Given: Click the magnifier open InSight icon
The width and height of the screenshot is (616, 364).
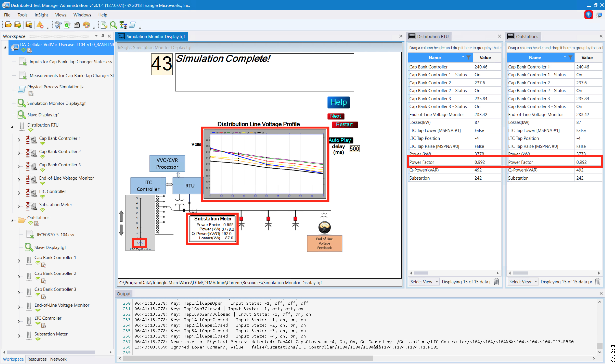Looking at the screenshot, I should [114, 25].
